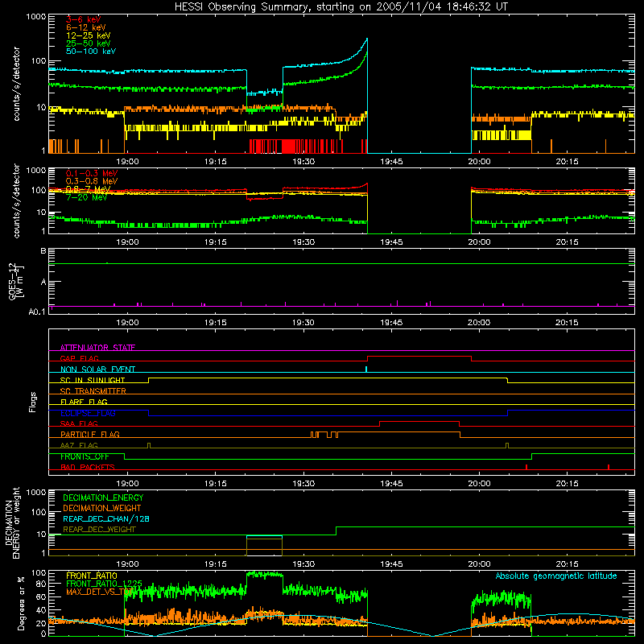Screen dimensions: 644x644
Task: Select the GAP_FLAG label
Action: tap(79, 358)
